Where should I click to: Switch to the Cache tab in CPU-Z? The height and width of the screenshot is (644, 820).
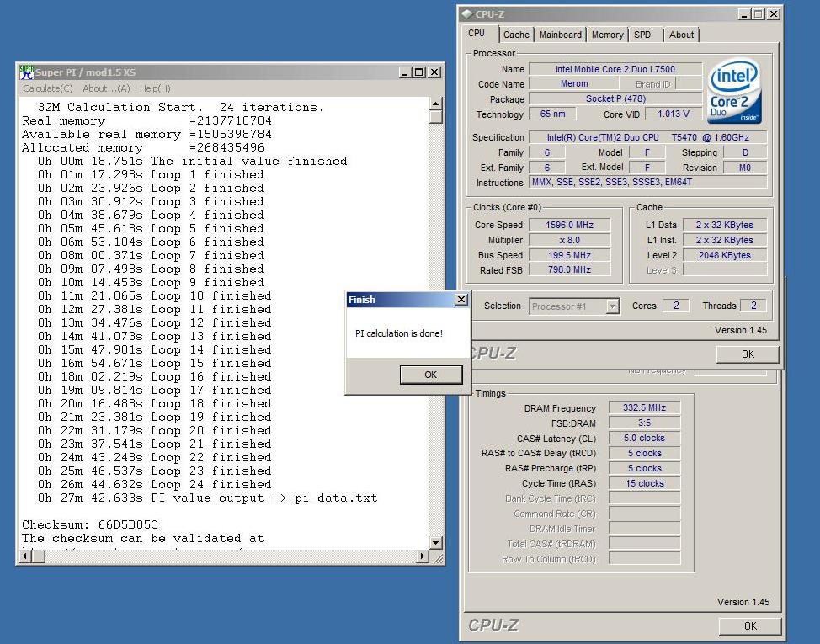516,35
